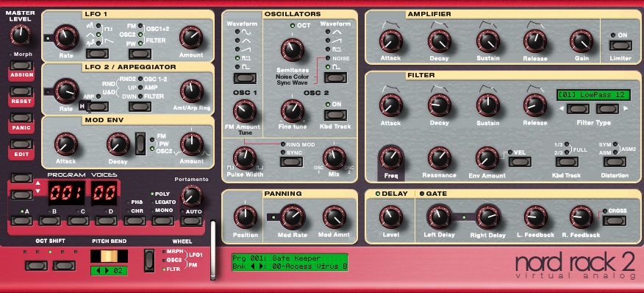The width and height of the screenshot is (644, 293).
Task: Select previous filter type button
Action: click(578, 109)
